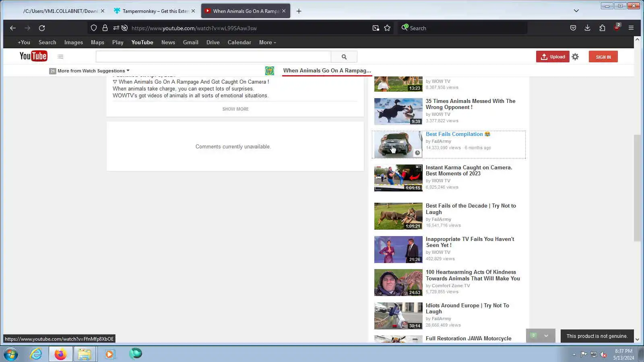Expand the More Google services dropdown
This screenshot has height=362, width=644.
(x=268, y=43)
